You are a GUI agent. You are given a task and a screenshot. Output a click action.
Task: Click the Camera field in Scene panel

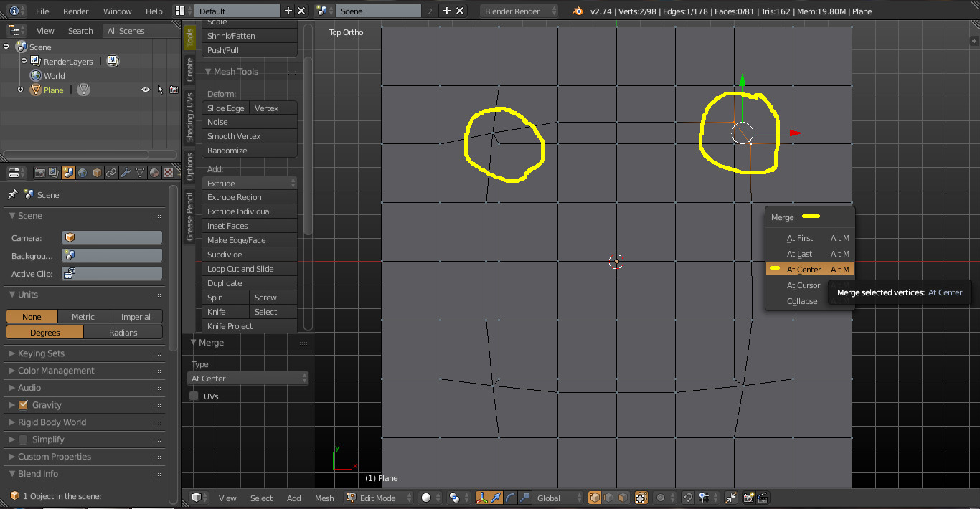111,237
